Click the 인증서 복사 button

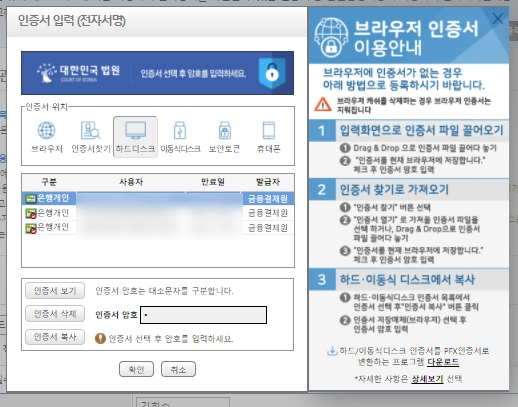[x=55, y=337]
